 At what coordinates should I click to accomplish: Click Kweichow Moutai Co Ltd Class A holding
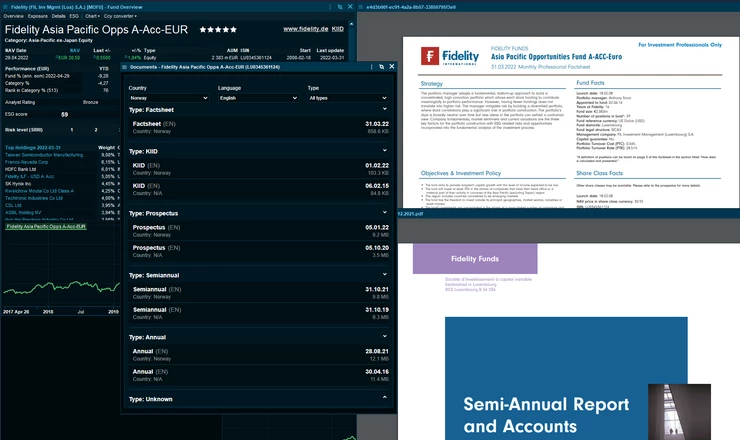pos(39,191)
